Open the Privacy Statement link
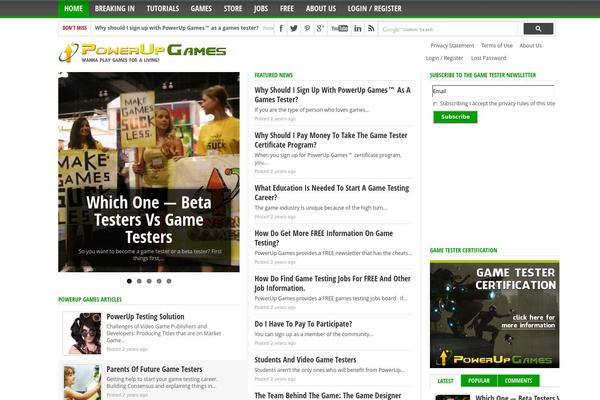 pyautogui.click(x=452, y=46)
